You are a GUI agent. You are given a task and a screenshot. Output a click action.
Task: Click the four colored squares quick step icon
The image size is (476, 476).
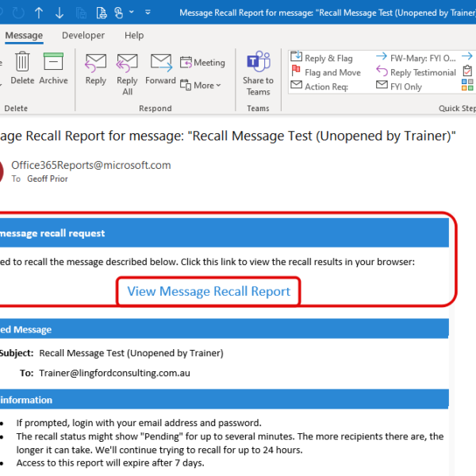pos(467,85)
